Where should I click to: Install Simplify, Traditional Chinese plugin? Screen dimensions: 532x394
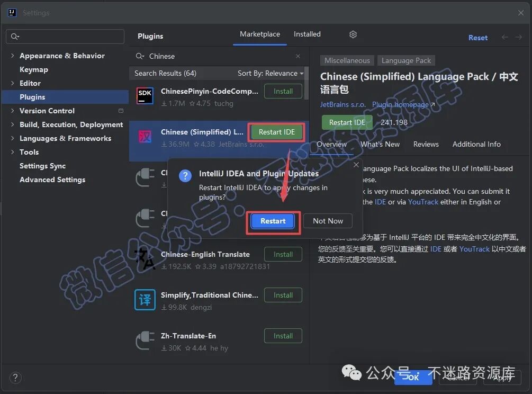click(x=283, y=295)
